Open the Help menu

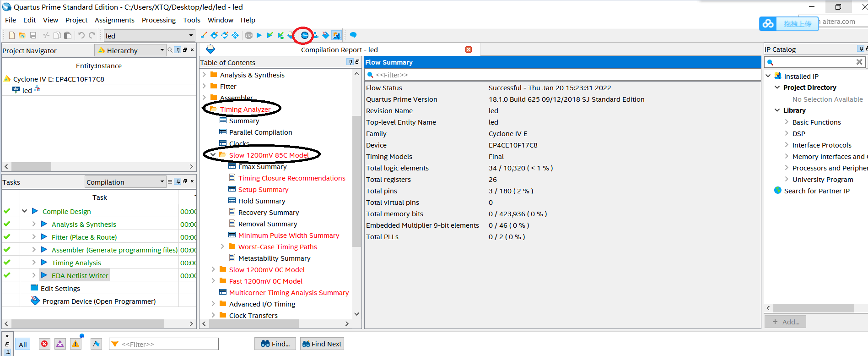248,20
